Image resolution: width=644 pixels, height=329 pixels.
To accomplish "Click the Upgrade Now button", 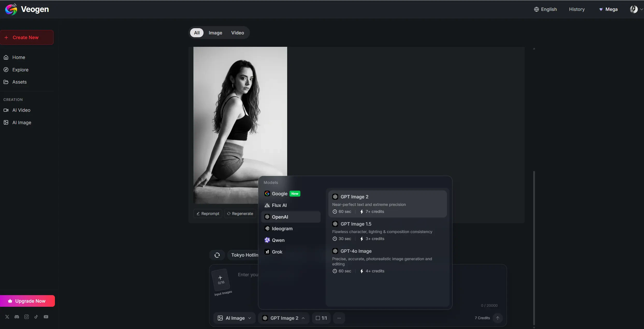I will 27,301.
